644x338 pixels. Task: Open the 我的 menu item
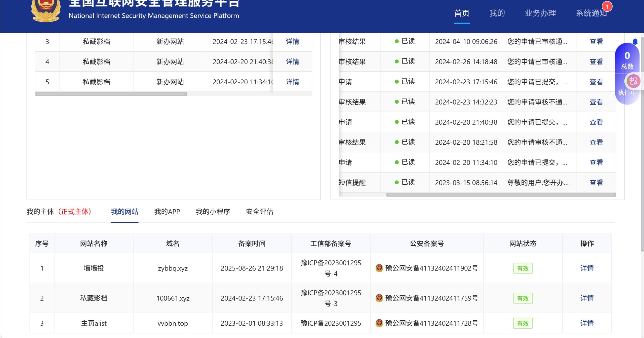click(497, 13)
